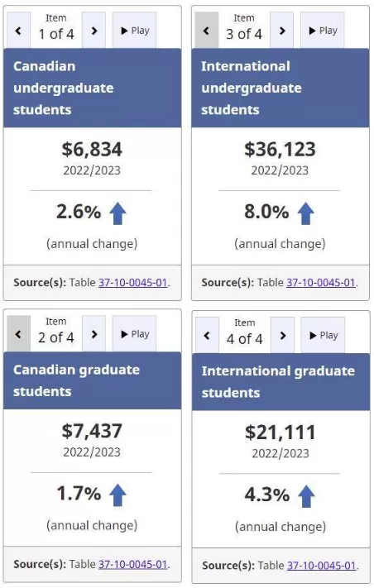Click next arrow in Canadian undergraduate card

click(93, 31)
